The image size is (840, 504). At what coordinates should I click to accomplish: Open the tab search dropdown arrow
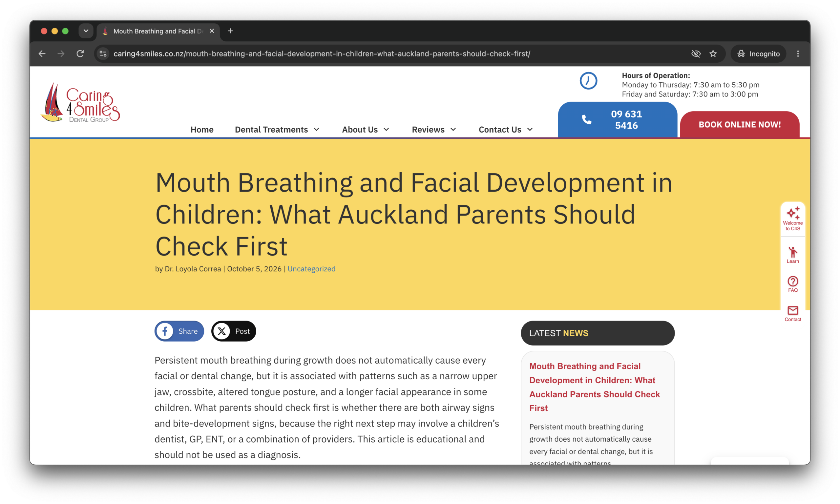[x=86, y=31]
